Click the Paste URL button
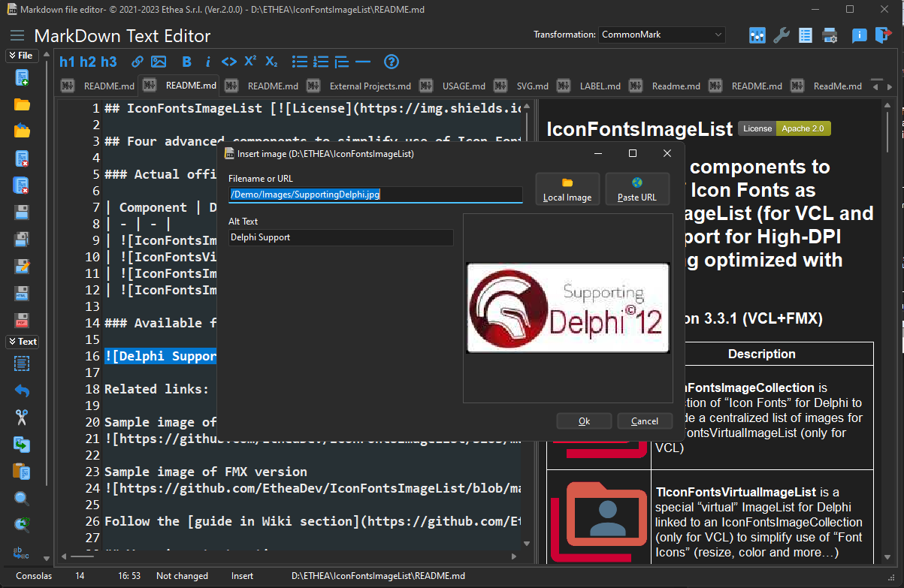The image size is (904, 588). tap(637, 189)
